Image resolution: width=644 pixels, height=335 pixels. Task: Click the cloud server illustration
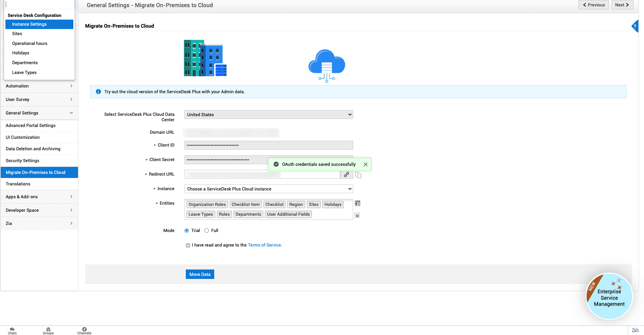[327, 66]
